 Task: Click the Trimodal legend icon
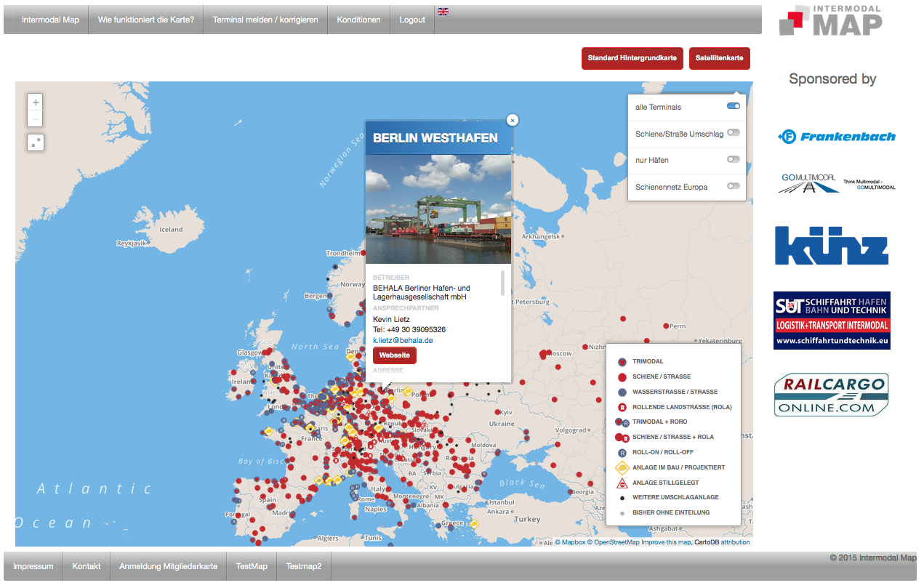[622, 361]
